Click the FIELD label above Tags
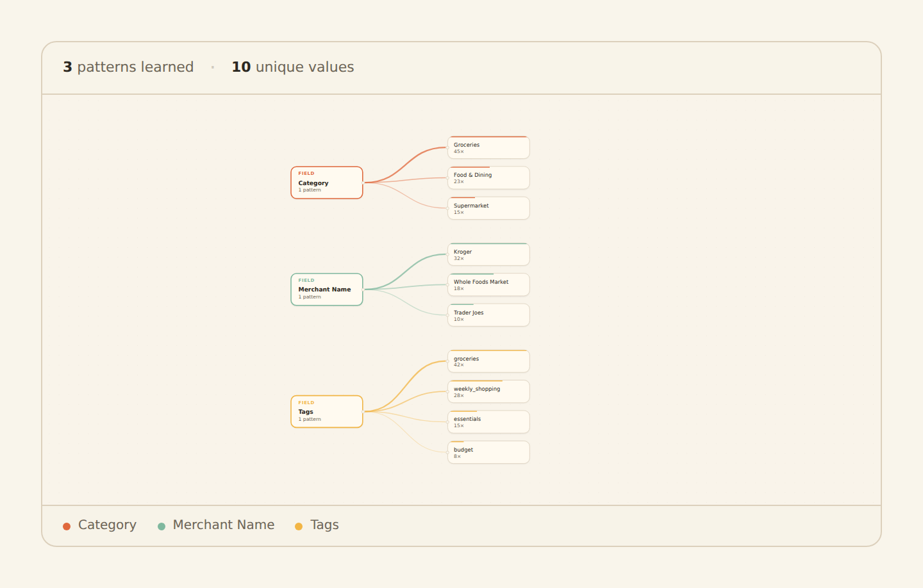 point(306,403)
